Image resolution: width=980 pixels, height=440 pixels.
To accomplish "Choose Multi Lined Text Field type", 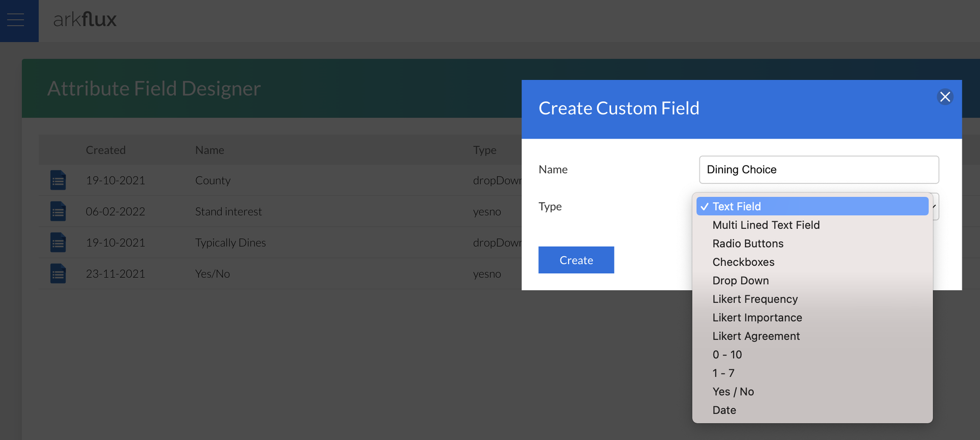I will pyautogui.click(x=765, y=225).
